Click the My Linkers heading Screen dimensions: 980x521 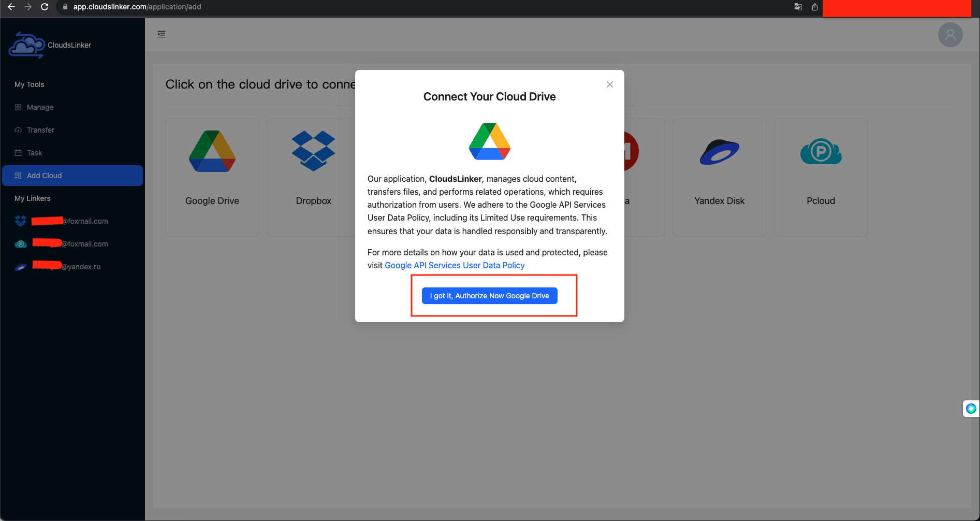[33, 198]
